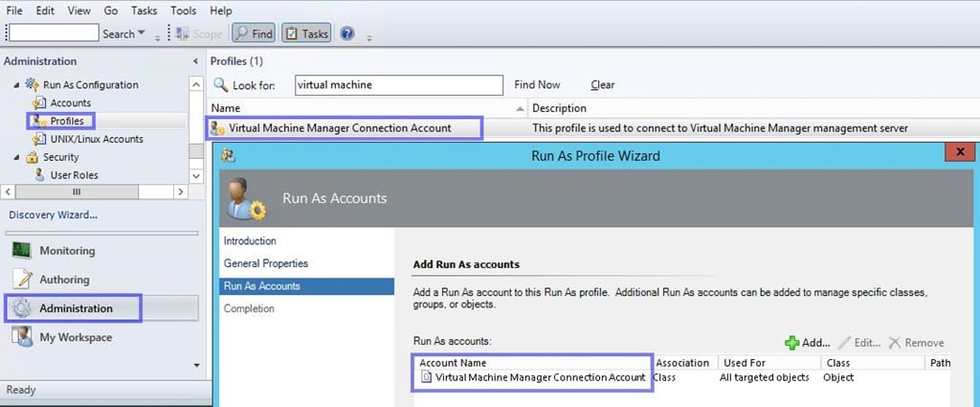Toggle the Find button in toolbar

point(254,34)
